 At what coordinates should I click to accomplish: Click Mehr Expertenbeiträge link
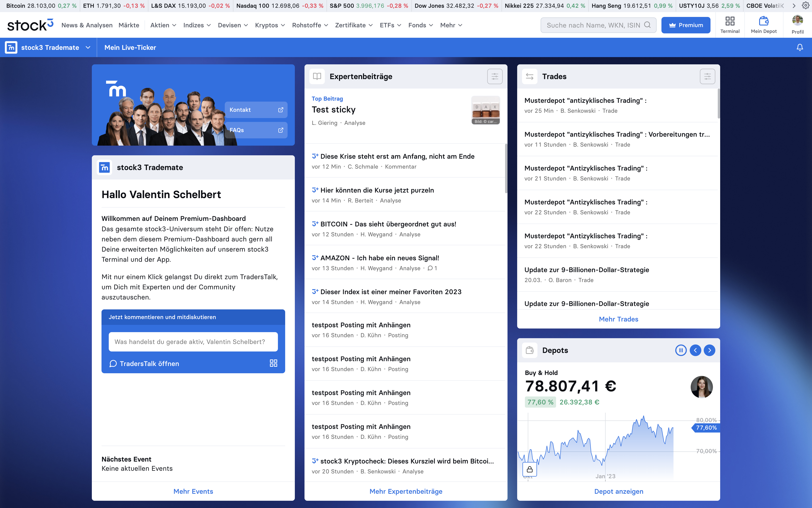(x=406, y=491)
